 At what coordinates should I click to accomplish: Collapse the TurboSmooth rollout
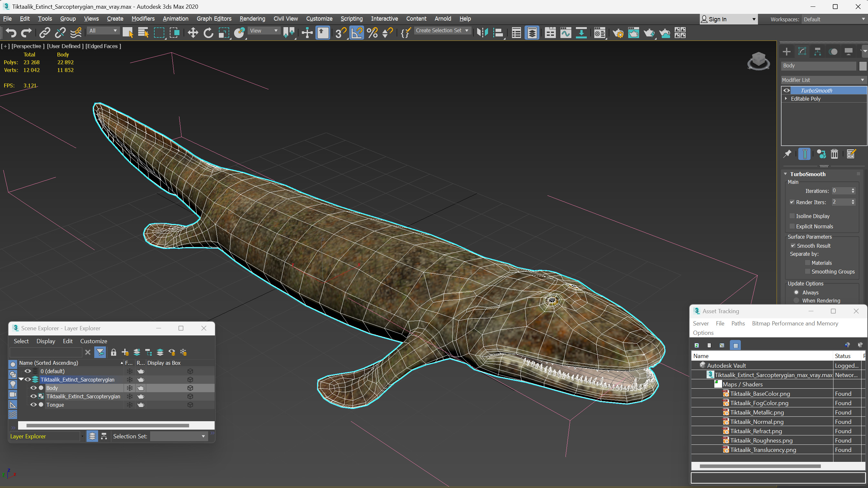tap(785, 174)
